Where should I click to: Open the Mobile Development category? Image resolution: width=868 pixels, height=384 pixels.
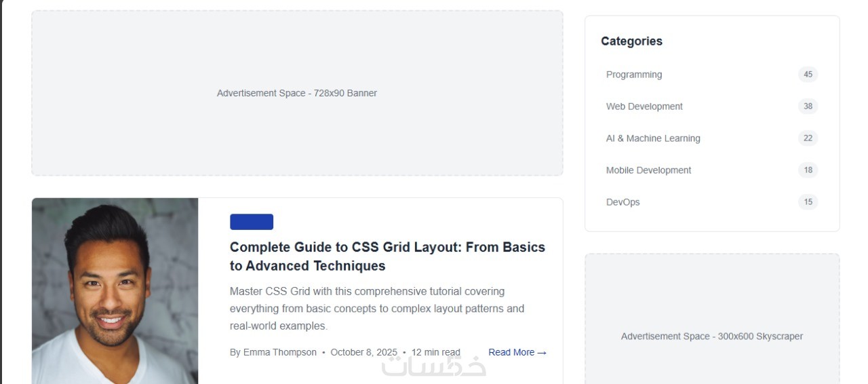[648, 170]
